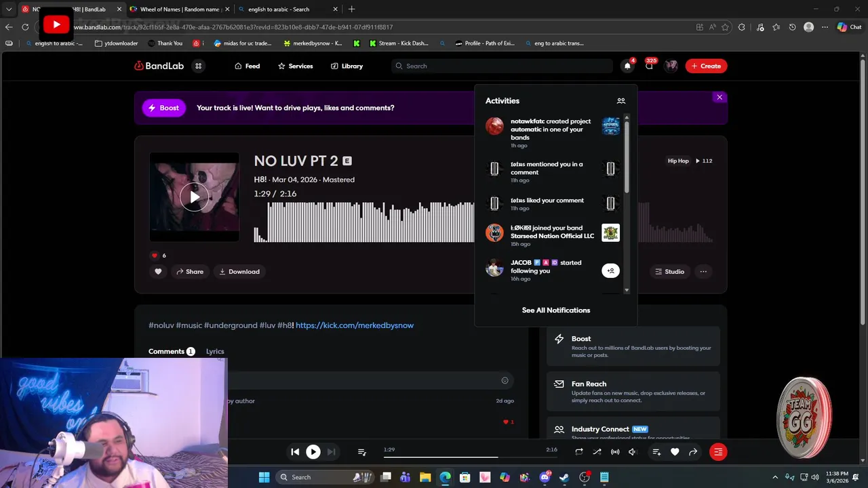Open 'liked your comment' notification
868x488 pixels.
[553, 203]
